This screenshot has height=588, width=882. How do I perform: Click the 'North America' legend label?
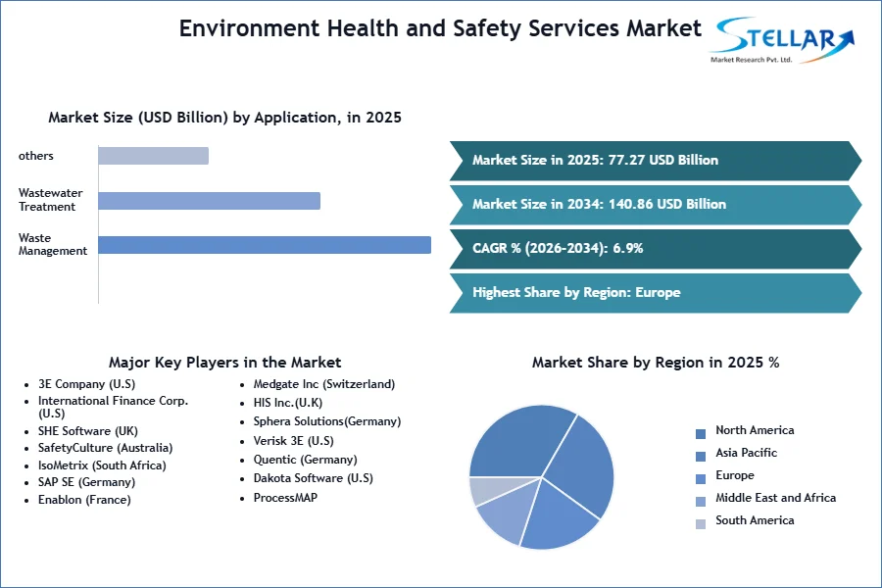coord(755,430)
